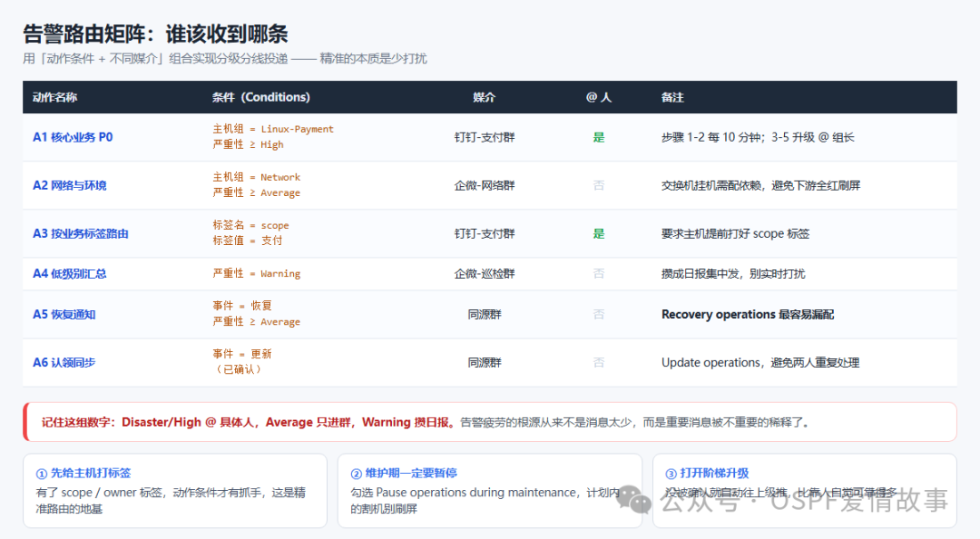
Task: Open the tip card "① 先给主机打标签"
Action: click(x=175, y=490)
